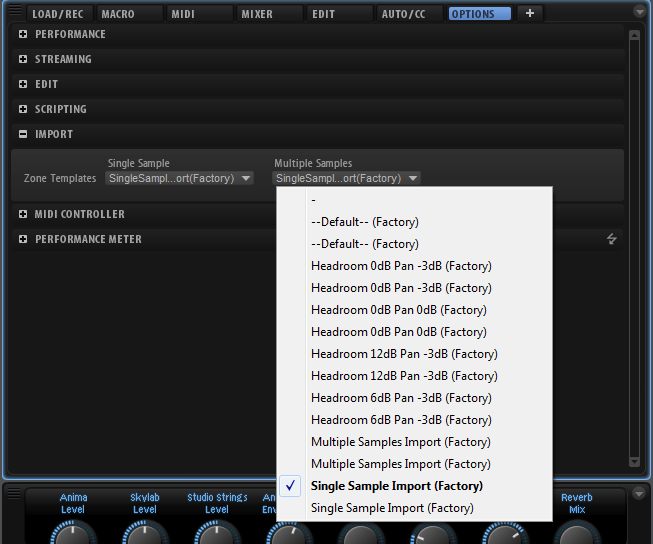
Task: Pick second 'Headroom 12dB Pan -3dB (Factory)'
Action: [414, 376]
